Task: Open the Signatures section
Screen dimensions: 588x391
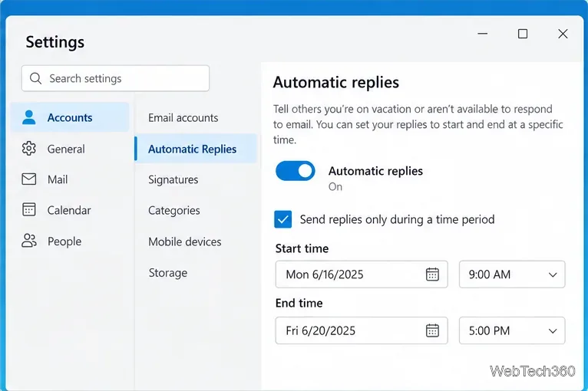Action: click(196, 179)
